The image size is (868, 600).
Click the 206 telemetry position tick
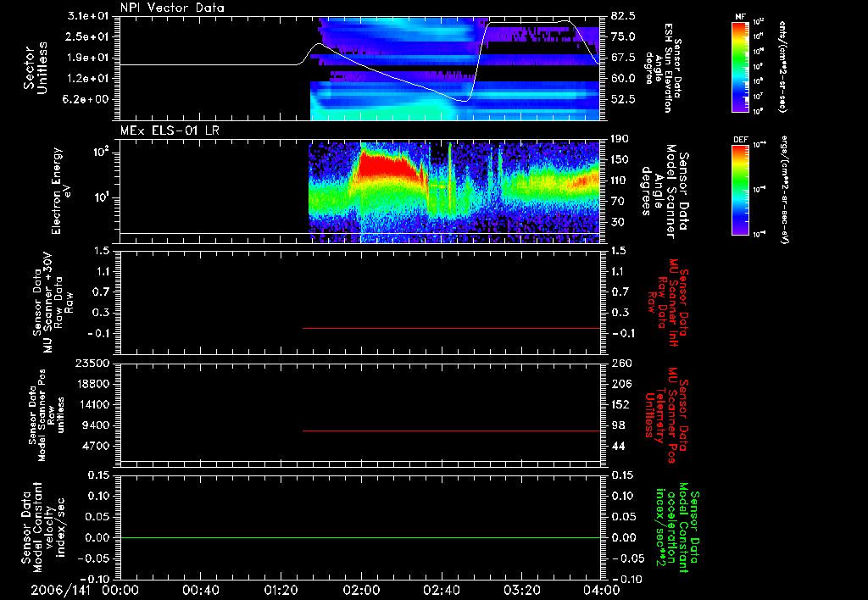[x=620, y=384]
